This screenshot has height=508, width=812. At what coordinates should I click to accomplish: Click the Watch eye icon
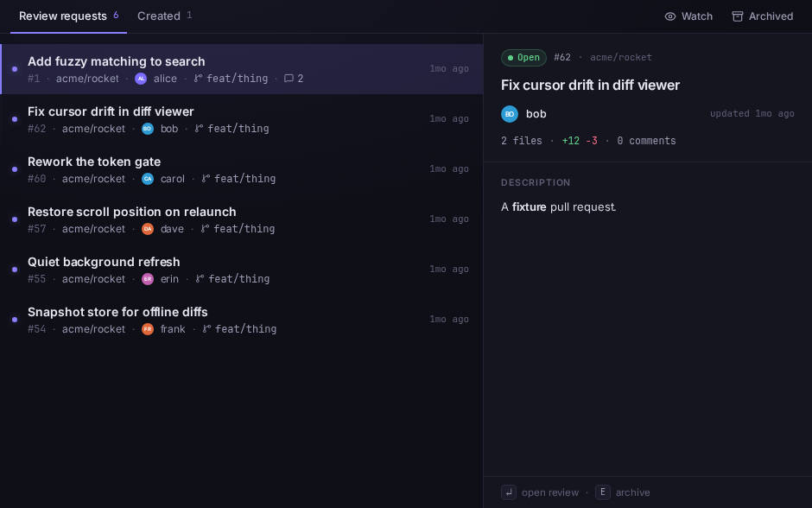(670, 16)
